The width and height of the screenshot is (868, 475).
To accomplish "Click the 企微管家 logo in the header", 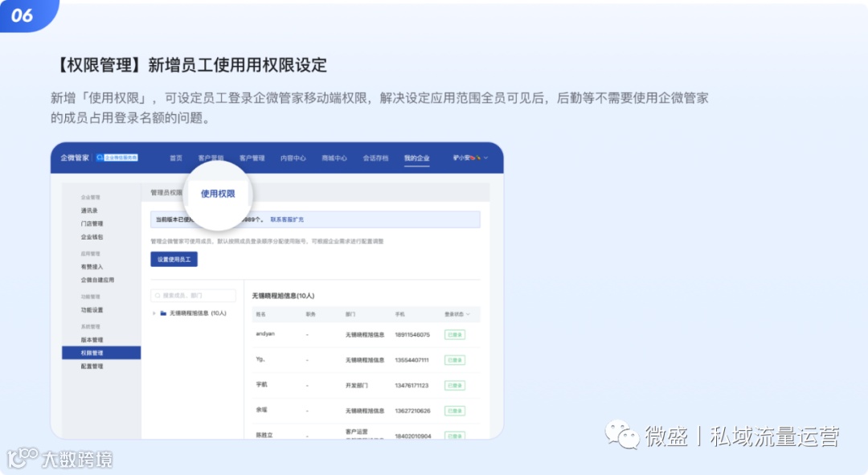I will 75,158.
